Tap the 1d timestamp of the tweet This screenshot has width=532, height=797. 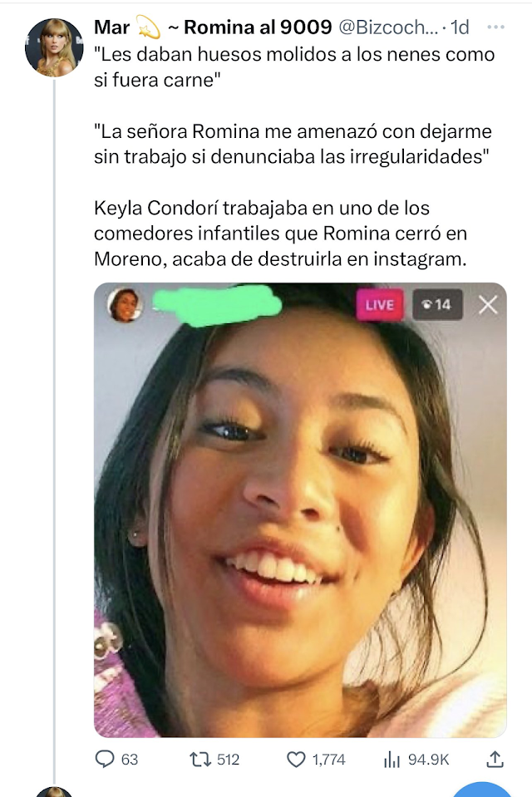coord(460,27)
